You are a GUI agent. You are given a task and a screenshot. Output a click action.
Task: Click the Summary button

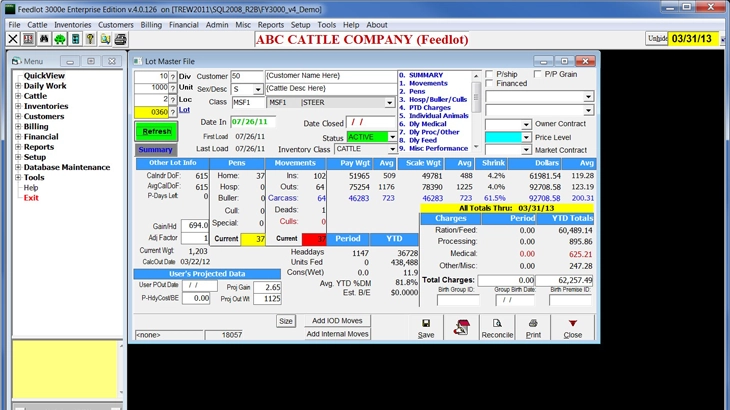point(155,150)
